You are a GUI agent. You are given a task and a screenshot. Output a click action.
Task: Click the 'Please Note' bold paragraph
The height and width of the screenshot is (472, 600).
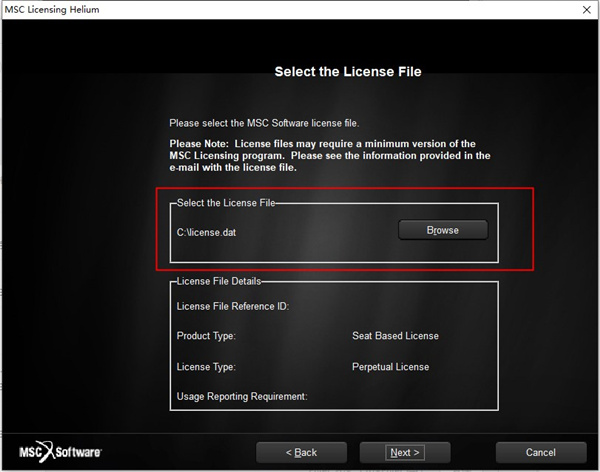pyautogui.click(x=330, y=155)
